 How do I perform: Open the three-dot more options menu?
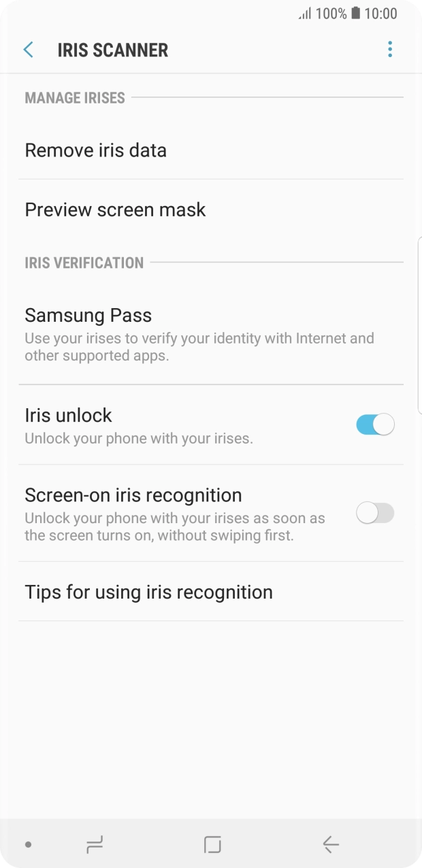pyautogui.click(x=390, y=49)
